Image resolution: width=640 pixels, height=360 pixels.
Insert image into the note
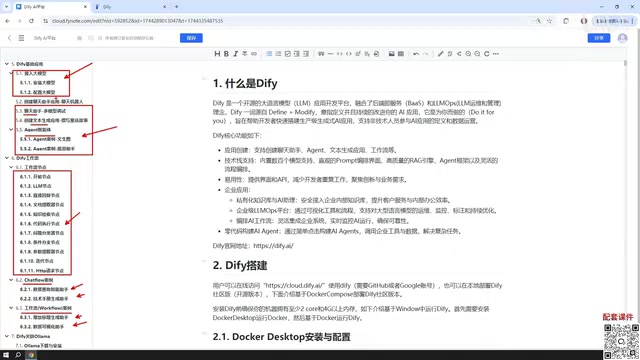click(x=391, y=54)
